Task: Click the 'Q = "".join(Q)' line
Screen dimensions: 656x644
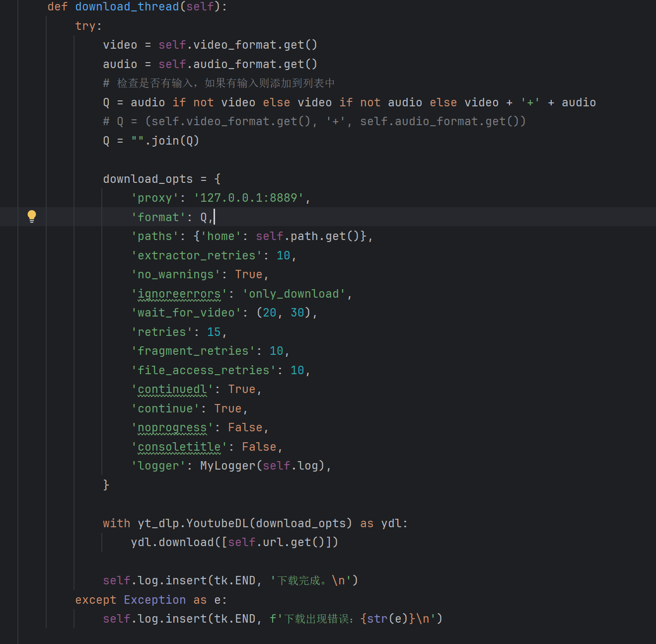Action: tap(151, 141)
